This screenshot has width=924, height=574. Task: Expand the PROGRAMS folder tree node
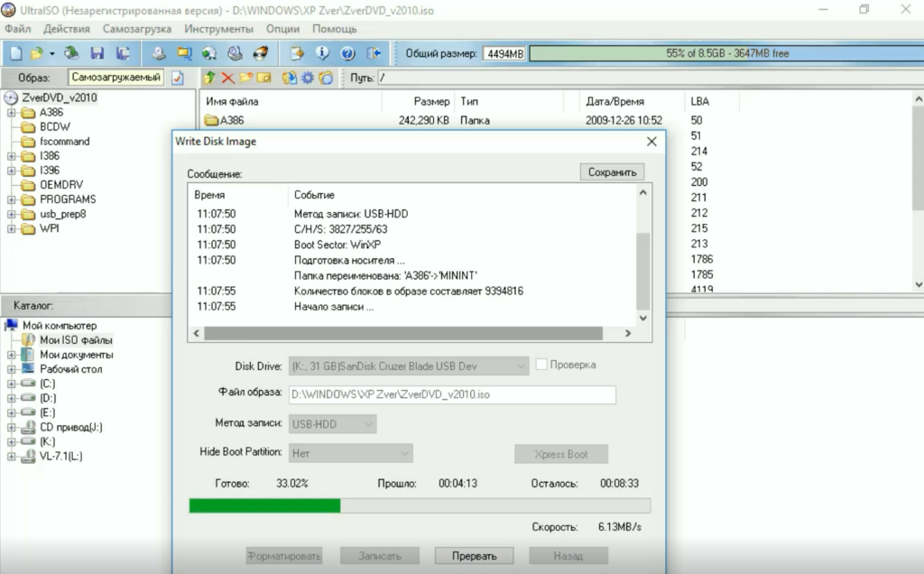coord(12,199)
